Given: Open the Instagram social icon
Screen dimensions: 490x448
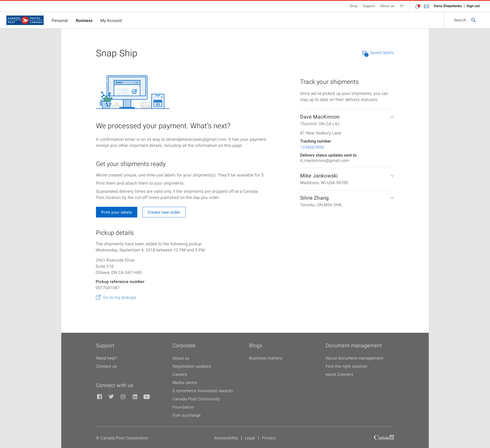Looking at the screenshot, I should pos(123,397).
